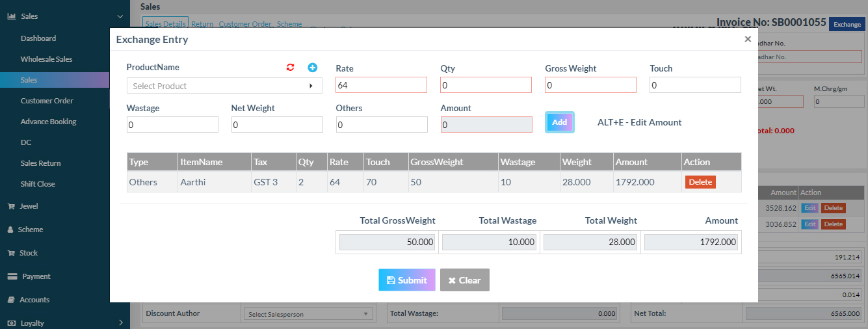Go to Sales Return in sidebar
Image resolution: width=868 pixels, height=329 pixels.
[40, 163]
